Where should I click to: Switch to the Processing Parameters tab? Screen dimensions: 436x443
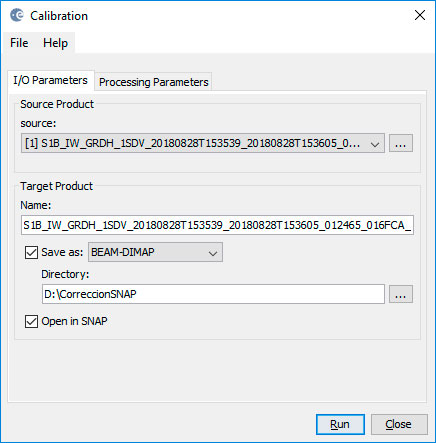[x=154, y=82]
